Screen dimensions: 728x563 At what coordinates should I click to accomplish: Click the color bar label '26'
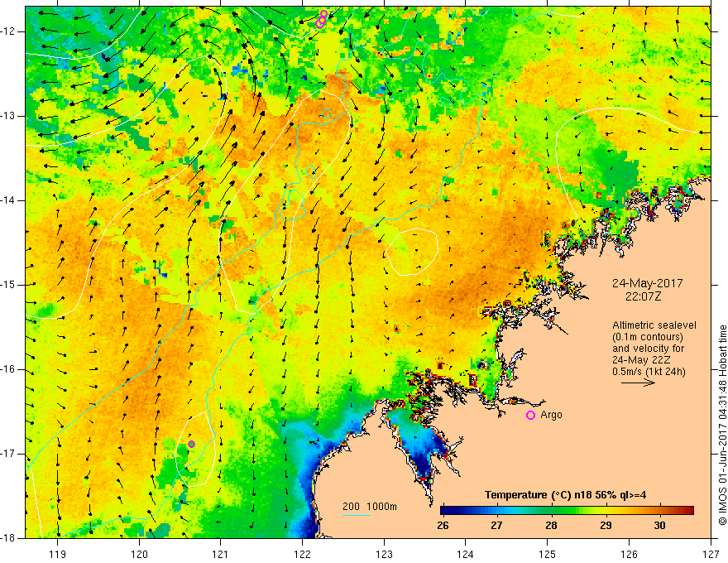443,526
